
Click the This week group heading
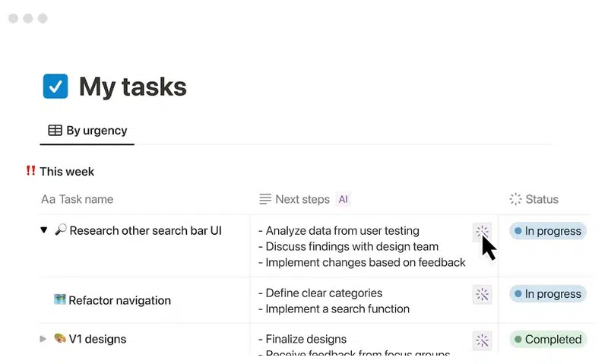(x=67, y=172)
